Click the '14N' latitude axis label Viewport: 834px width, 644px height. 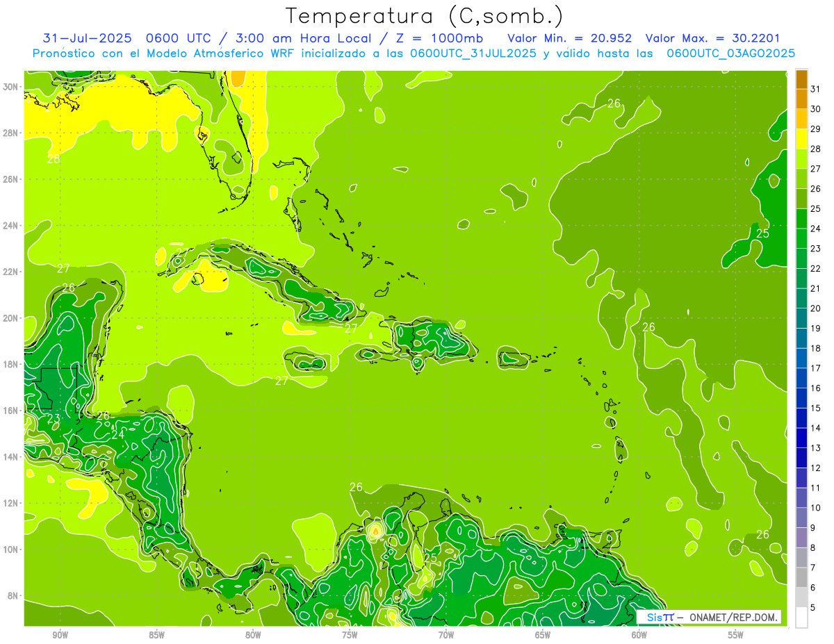point(12,456)
